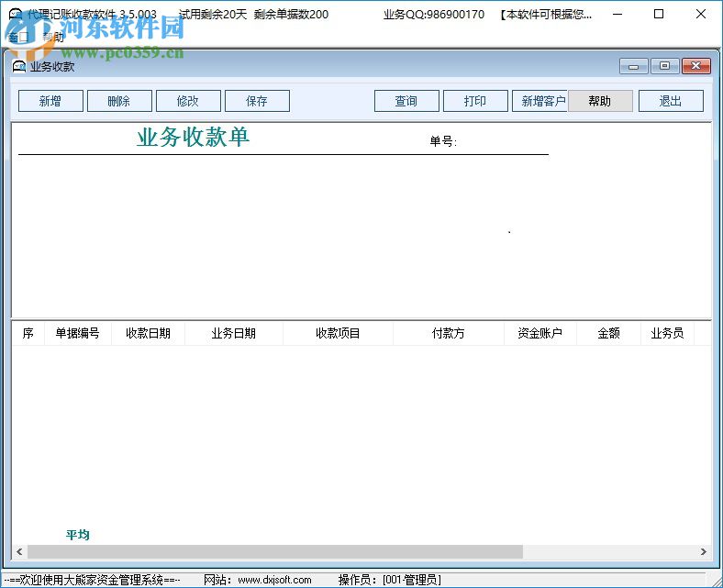Click the 新增 button
This screenshot has width=723, height=588.
point(50,101)
